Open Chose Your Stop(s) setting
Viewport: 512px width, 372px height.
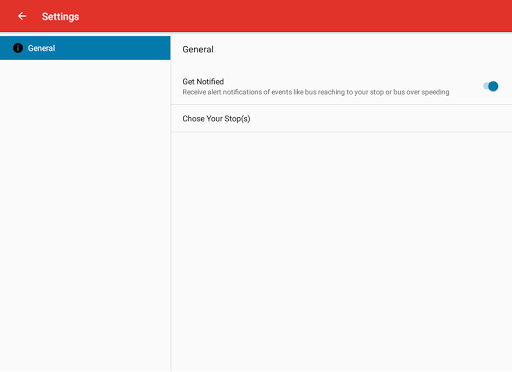click(341, 119)
